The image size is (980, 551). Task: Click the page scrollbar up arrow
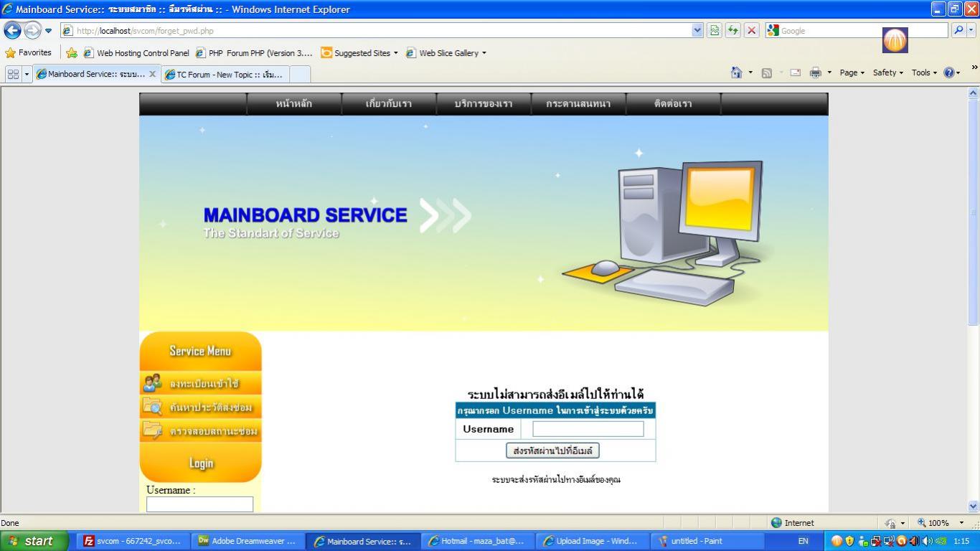[974, 93]
